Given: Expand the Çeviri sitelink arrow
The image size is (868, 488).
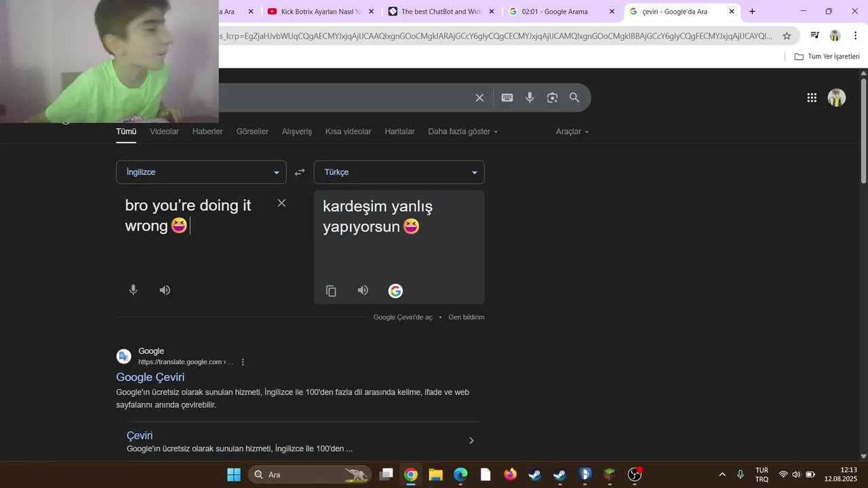Looking at the screenshot, I should (x=471, y=441).
